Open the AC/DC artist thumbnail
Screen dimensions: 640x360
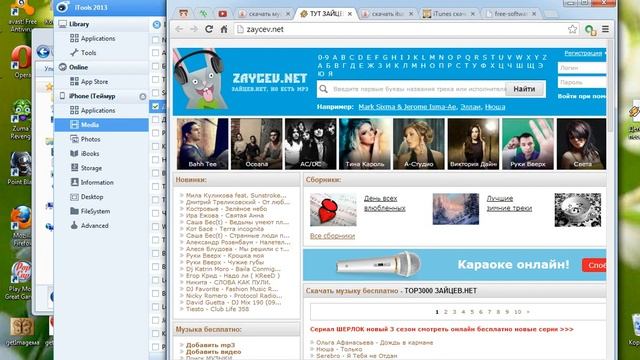click(x=310, y=144)
